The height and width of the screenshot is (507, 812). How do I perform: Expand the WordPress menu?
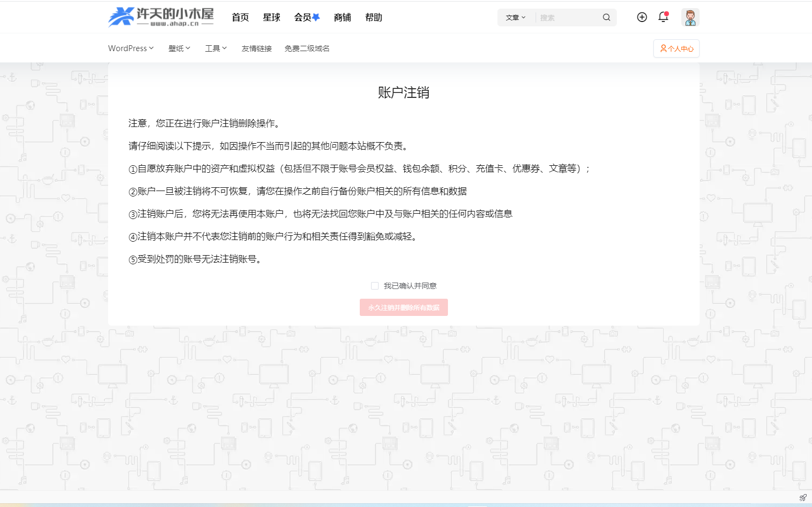click(x=130, y=48)
